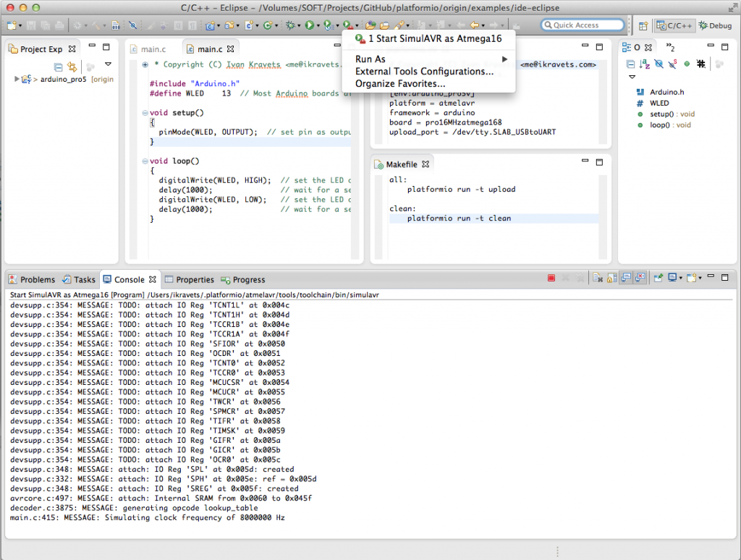Image resolution: width=741 pixels, height=560 pixels.
Task: Click Pin Console icon
Action: (x=659, y=278)
